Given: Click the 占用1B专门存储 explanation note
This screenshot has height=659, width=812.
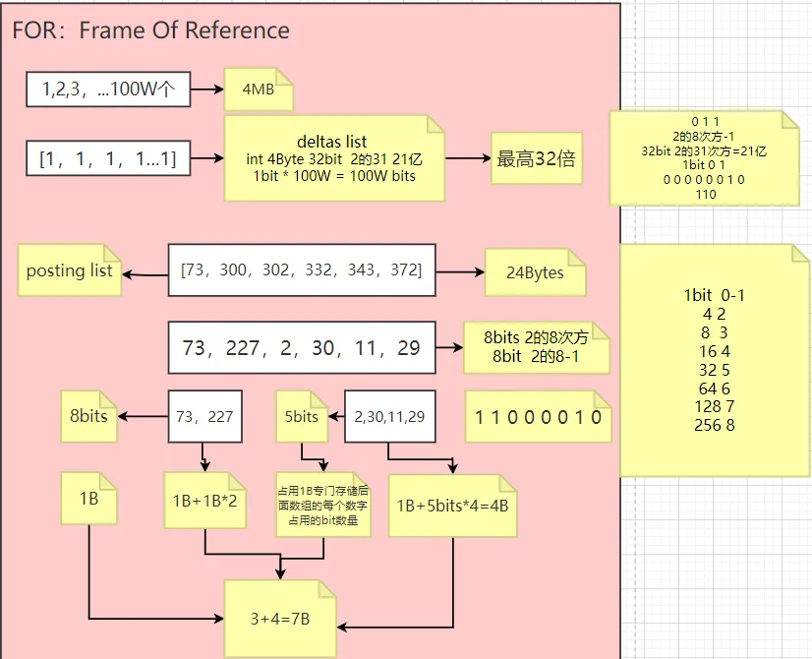Looking at the screenshot, I should coord(321,508).
